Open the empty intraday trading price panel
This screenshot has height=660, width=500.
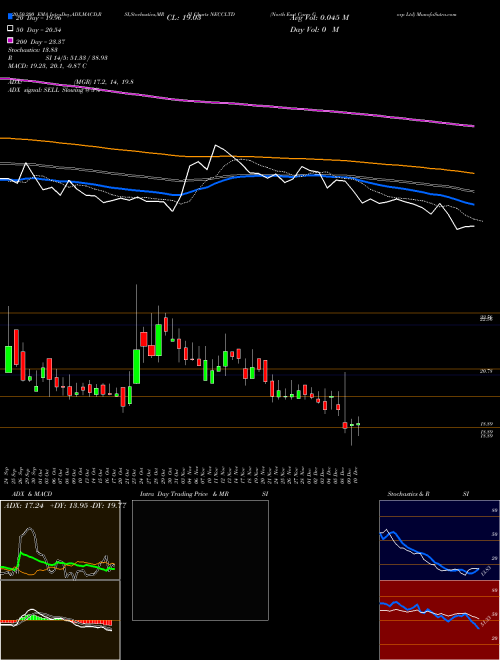point(200,560)
